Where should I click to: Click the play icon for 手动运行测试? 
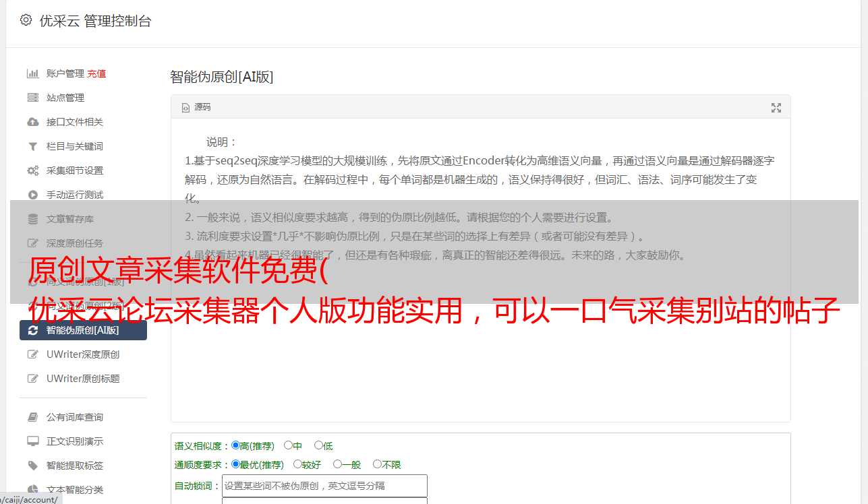click(x=32, y=195)
